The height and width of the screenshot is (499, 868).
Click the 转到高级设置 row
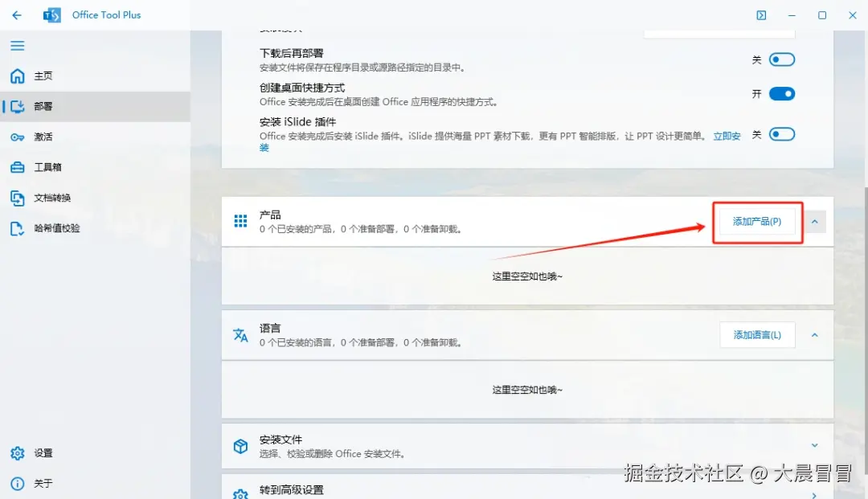click(527, 487)
